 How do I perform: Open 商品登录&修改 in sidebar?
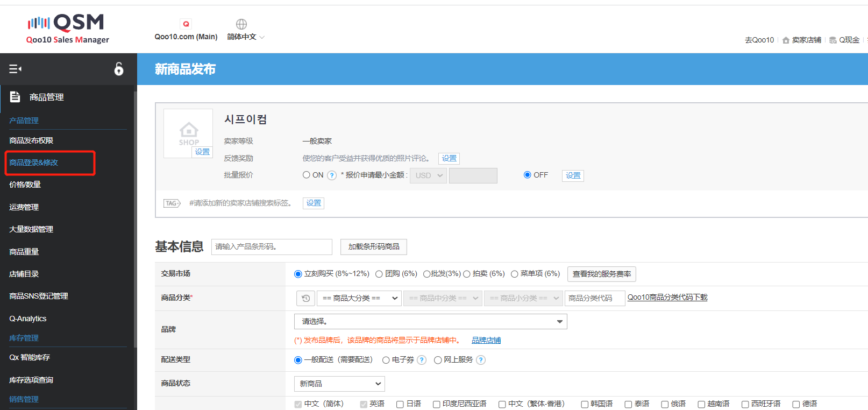pyautogui.click(x=33, y=162)
